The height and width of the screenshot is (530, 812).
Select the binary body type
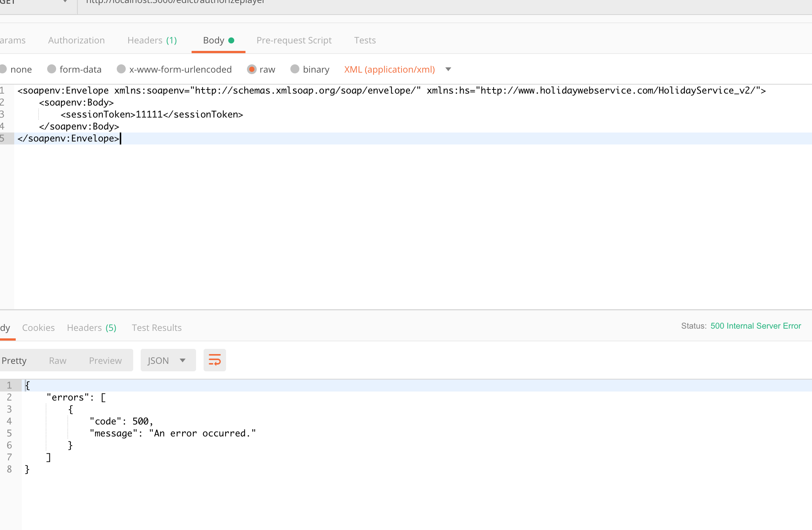[x=309, y=69]
